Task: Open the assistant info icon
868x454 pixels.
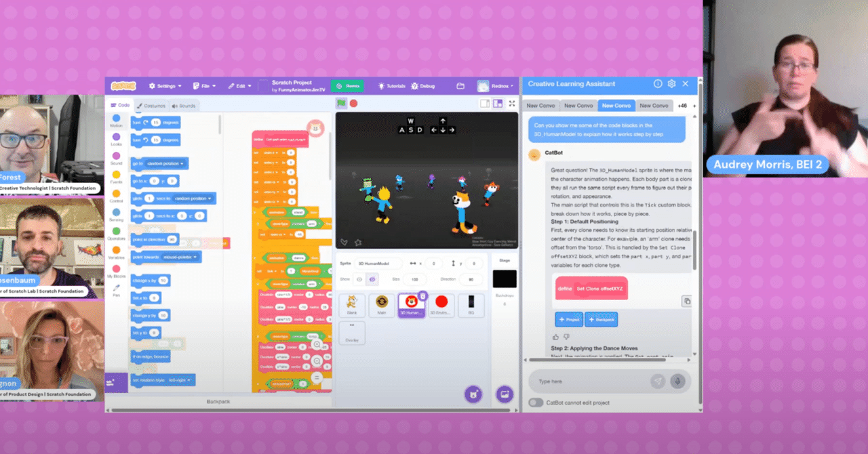Action: tap(658, 84)
